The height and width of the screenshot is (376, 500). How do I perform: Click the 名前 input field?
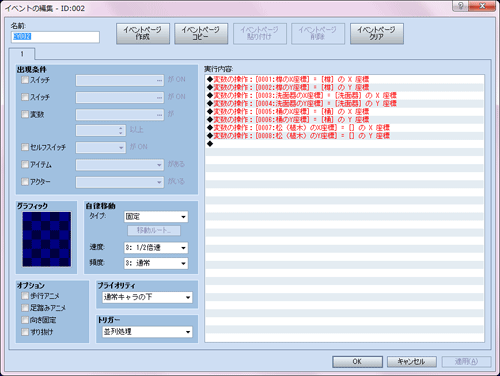(55, 37)
